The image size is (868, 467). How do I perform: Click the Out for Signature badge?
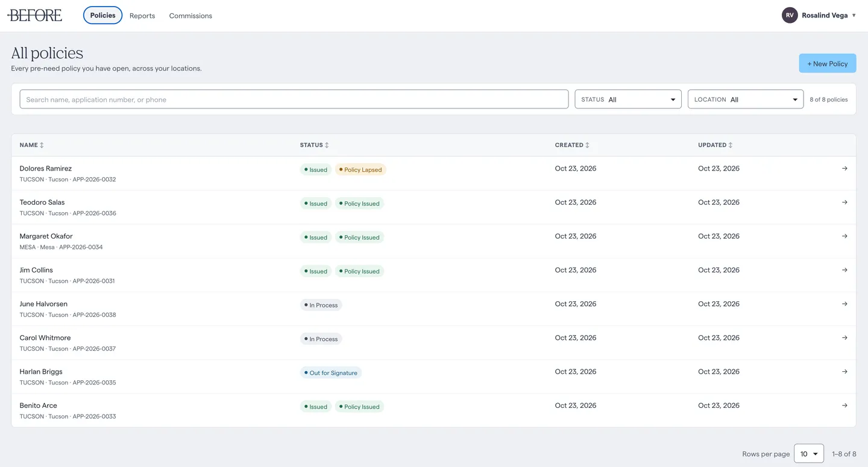click(x=331, y=373)
